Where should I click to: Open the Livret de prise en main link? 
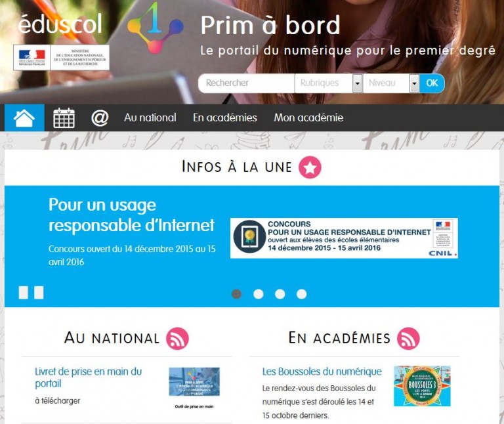coord(89,377)
